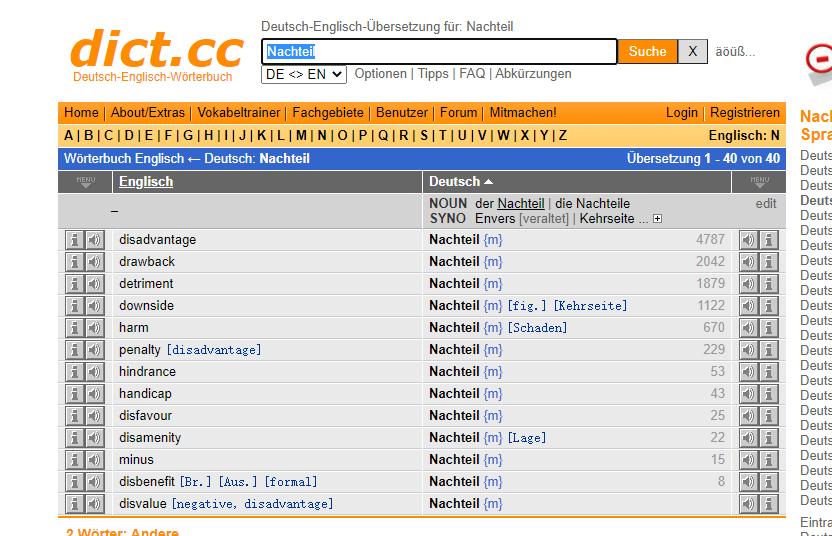The height and width of the screenshot is (536, 832).
Task: Play German audio in penalty row
Action: 749,350
